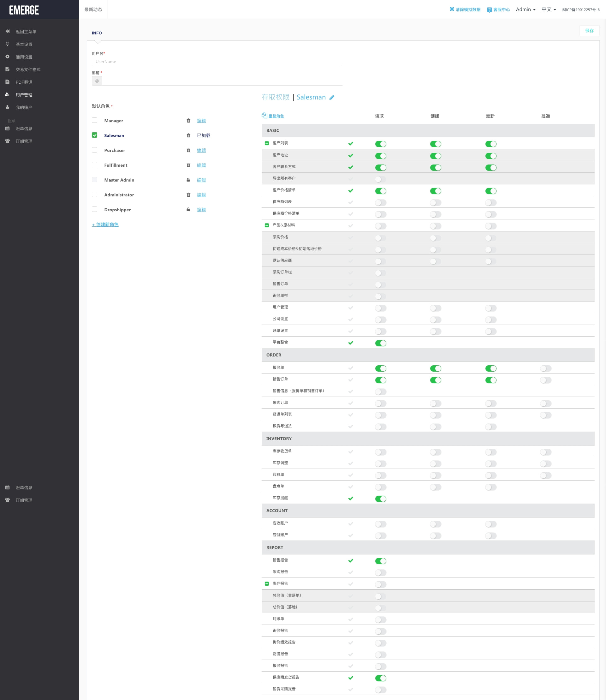Click the trash icon for Administrator role

pos(188,194)
